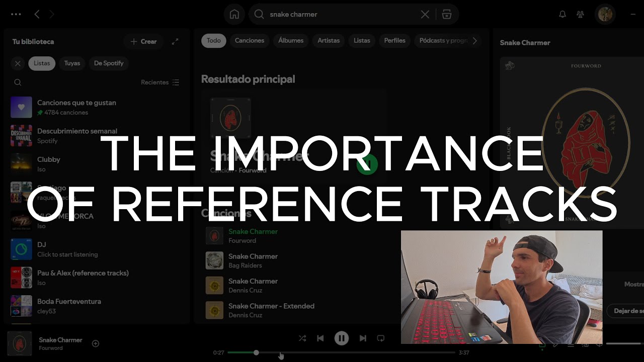The image size is (644, 362).
Task: Click the Dejar de seguir button
Action: coord(625,311)
